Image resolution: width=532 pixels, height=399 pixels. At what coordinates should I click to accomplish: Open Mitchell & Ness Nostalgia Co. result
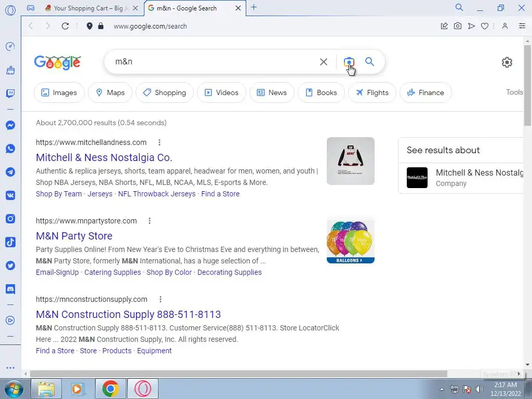click(104, 157)
